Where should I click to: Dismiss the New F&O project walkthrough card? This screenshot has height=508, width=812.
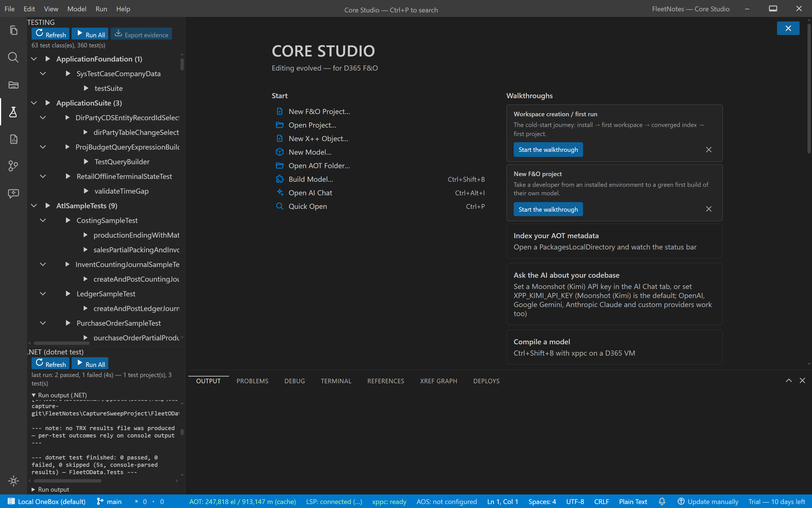[x=709, y=209]
